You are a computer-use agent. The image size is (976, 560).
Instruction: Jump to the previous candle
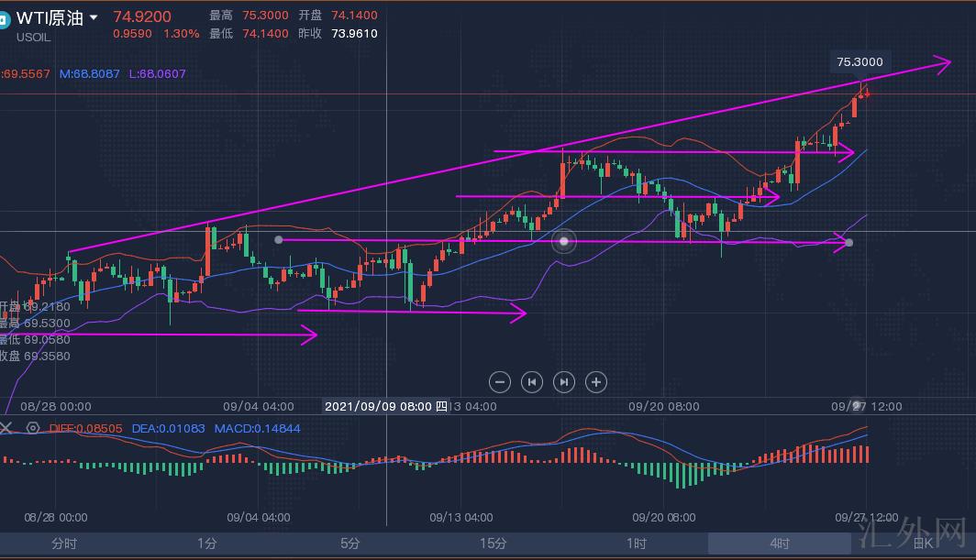point(532,382)
